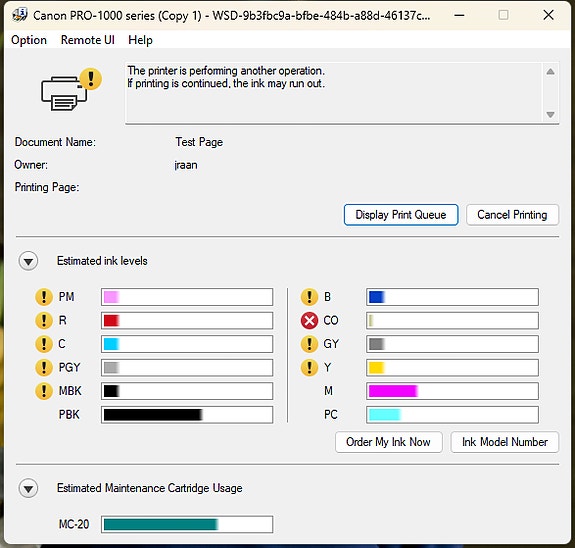Click the Display Print Queue button

[401, 215]
